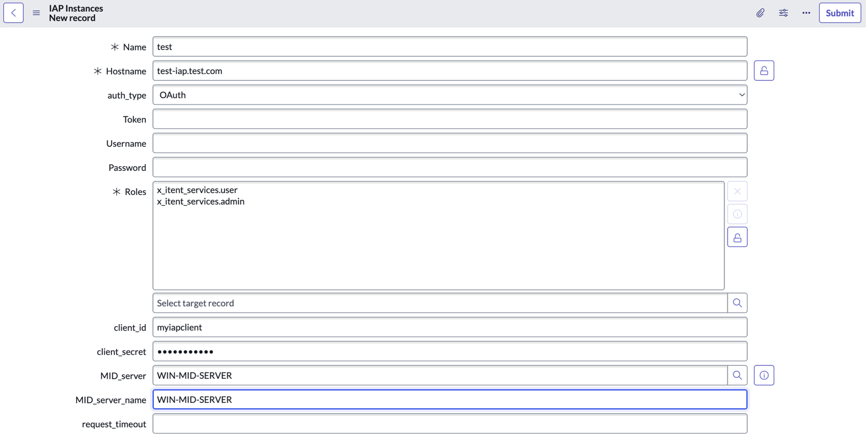Screen dimensions: 868x442
Task: Select x_itent_services.user in Roles list
Action: tap(197, 190)
